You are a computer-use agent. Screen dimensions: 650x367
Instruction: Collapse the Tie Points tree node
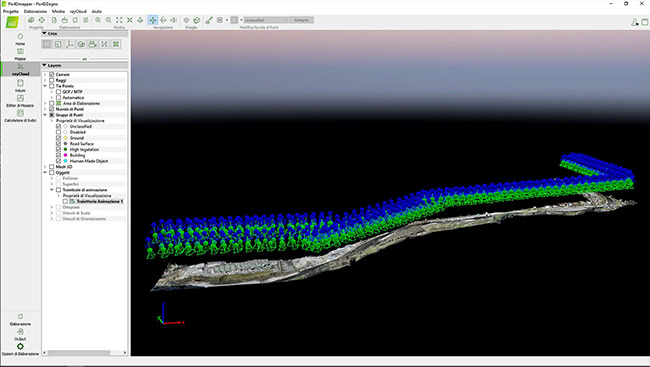[x=45, y=86]
